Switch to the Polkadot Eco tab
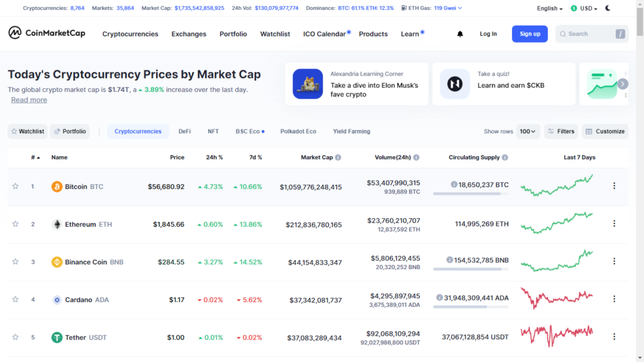644x362 pixels. coord(298,131)
